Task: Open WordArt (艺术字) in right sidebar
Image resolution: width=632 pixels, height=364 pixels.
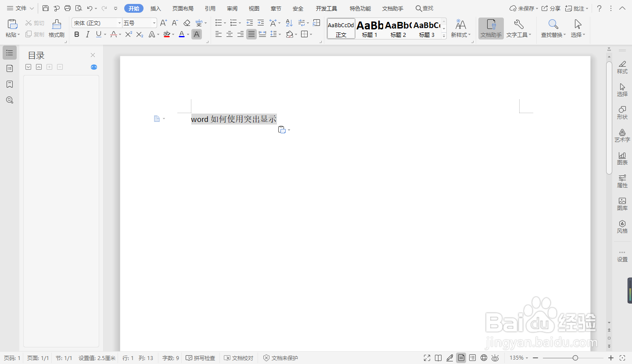Action: coord(622,136)
